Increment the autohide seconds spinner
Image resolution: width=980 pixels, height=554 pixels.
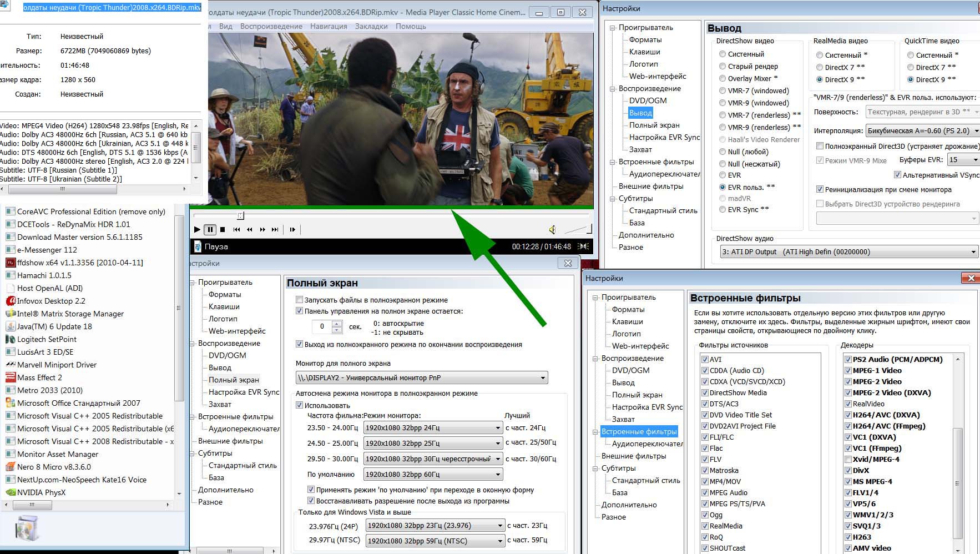[337, 324]
